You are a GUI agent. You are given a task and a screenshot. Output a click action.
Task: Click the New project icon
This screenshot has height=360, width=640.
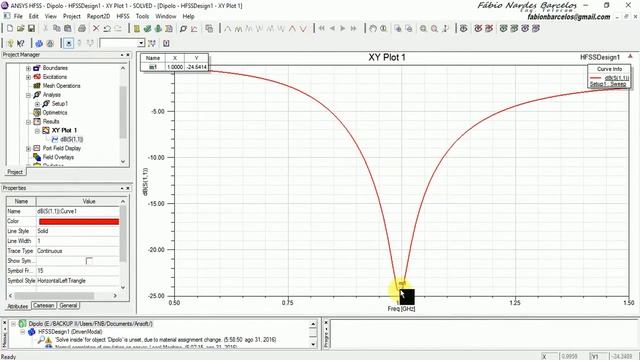[x=10, y=29]
